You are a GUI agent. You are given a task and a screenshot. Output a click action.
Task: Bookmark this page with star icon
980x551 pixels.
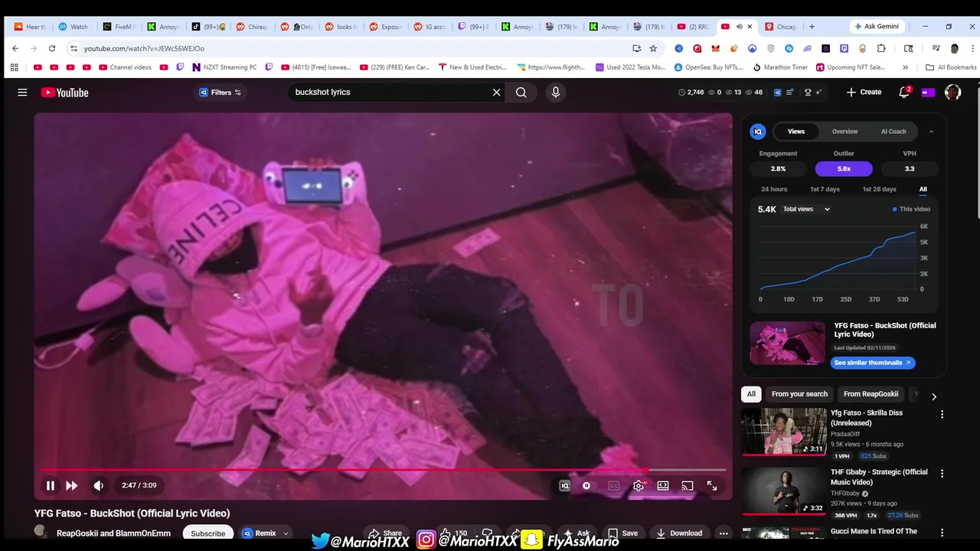pyautogui.click(x=653, y=48)
